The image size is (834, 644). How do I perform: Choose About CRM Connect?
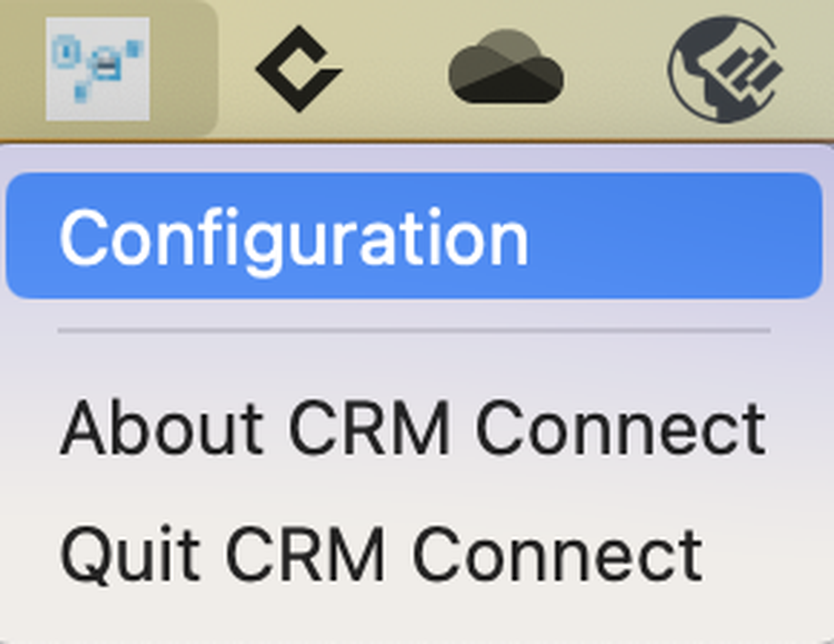point(413,427)
